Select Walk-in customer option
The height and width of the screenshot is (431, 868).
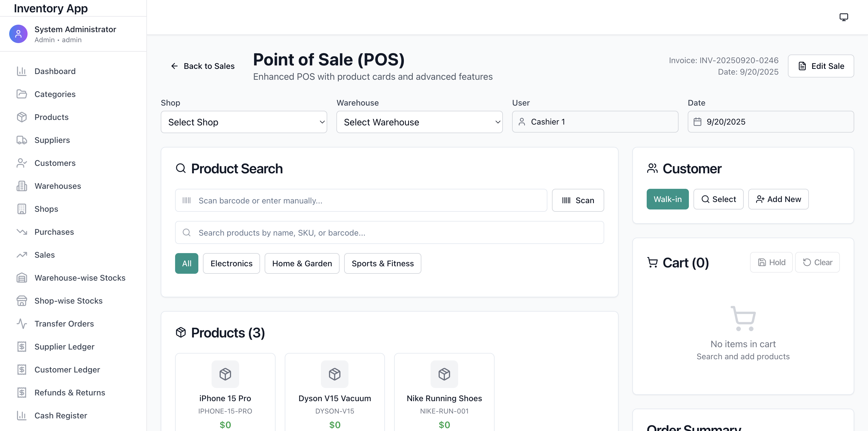(x=668, y=199)
